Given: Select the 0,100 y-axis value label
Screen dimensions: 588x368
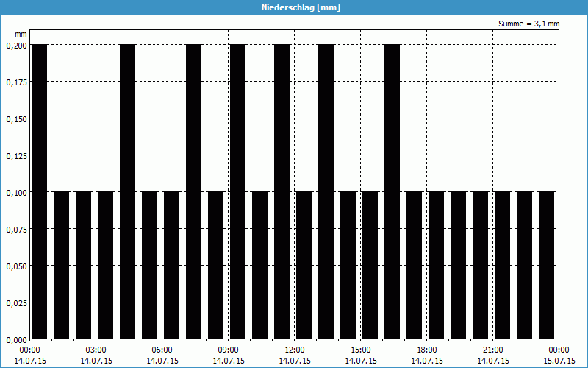Looking at the screenshot, I should click(15, 192).
